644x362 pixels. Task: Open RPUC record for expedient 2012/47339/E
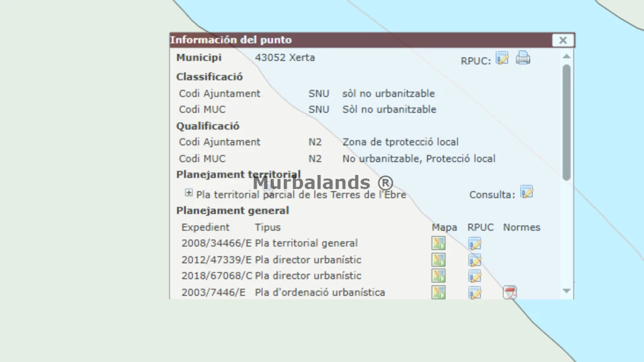(474, 260)
